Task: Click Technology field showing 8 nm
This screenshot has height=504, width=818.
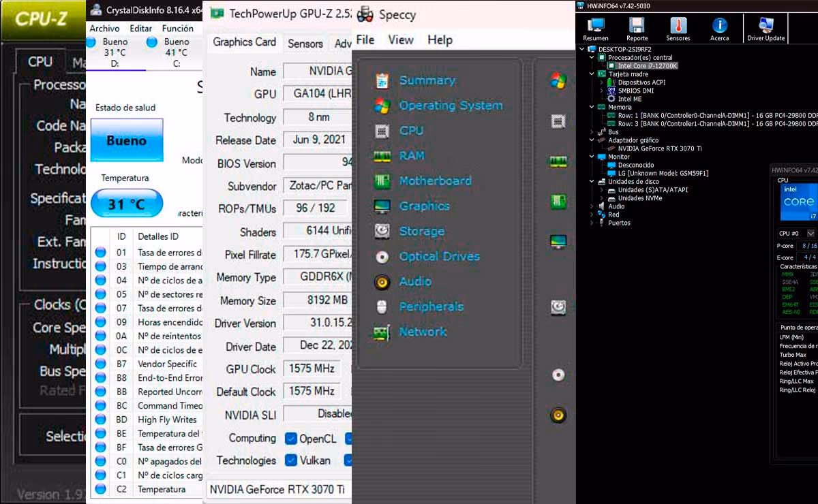Action: pyautogui.click(x=318, y=117)
